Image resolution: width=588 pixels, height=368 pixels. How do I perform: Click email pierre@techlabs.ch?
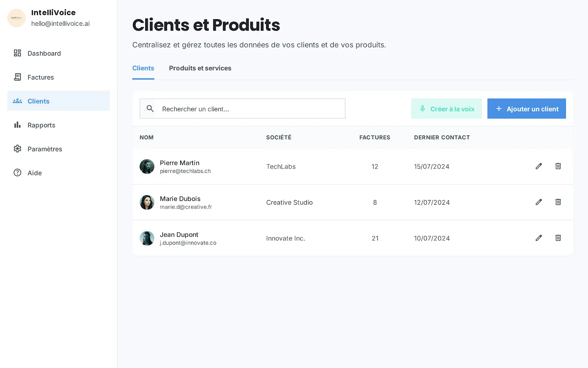[x=185, y=171]
